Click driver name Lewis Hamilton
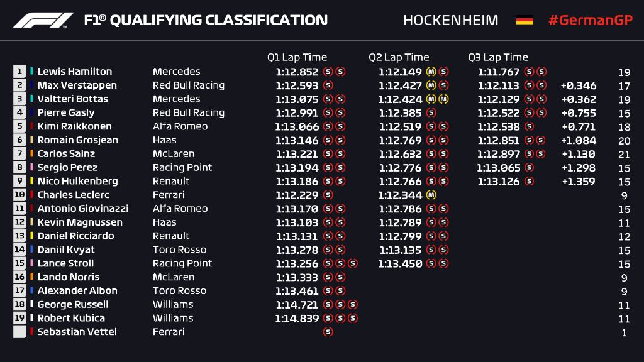The height and width of the screenshot is (362, 644). (74, 72)
